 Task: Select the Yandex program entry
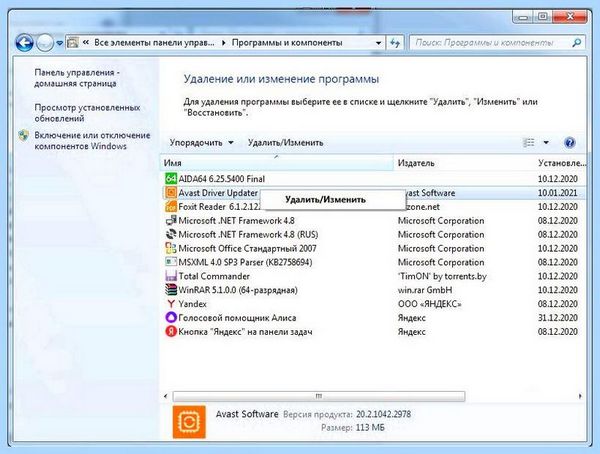click(x=192, y=304)
